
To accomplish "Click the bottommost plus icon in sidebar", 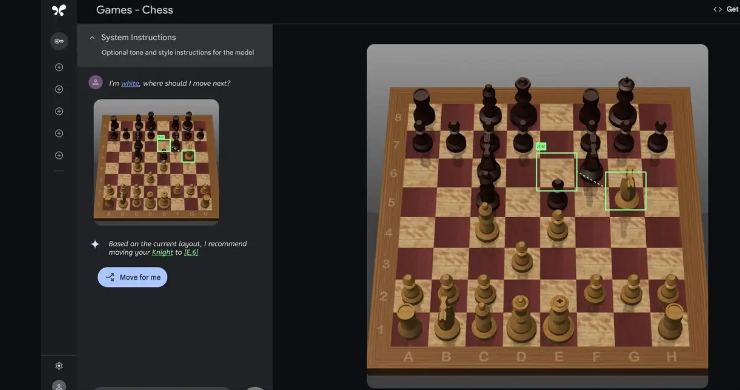I will [x=59, y=155].
